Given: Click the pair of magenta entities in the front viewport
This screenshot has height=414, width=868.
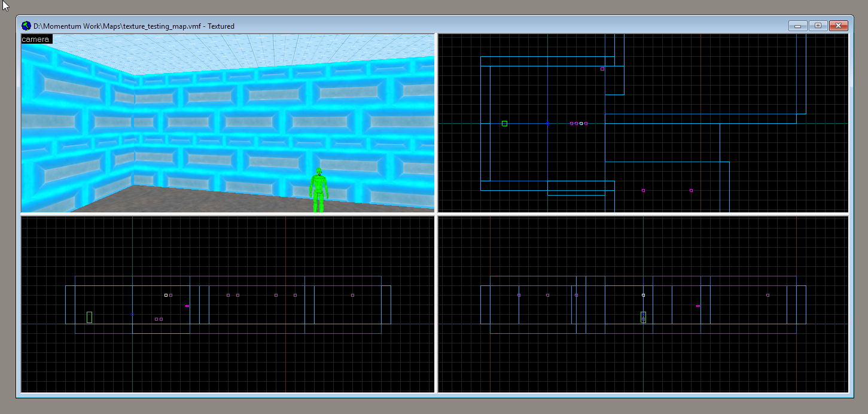Looking at the screenshot, I should click(158, 319).
